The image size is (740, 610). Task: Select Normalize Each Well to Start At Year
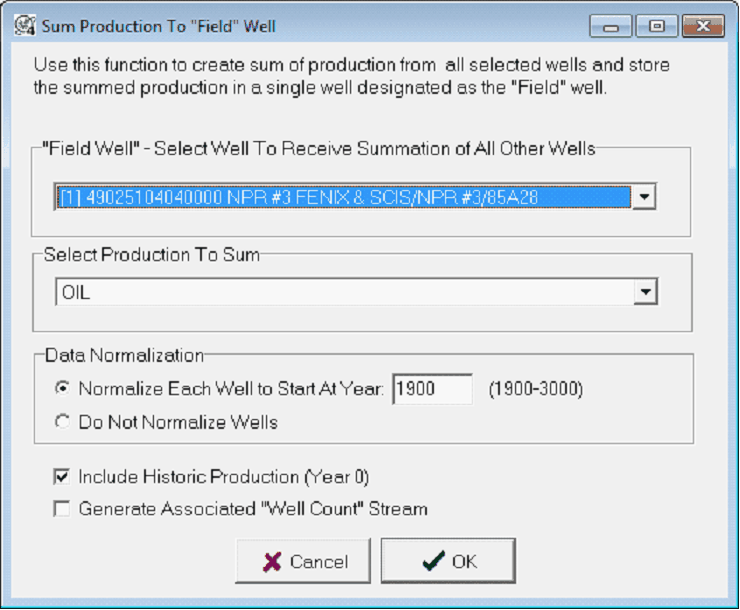63,389
